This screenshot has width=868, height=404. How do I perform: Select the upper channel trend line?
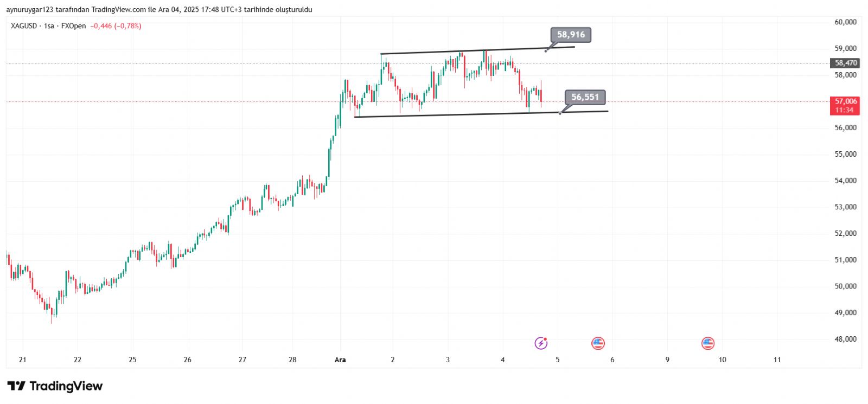[x=477, y=50]
